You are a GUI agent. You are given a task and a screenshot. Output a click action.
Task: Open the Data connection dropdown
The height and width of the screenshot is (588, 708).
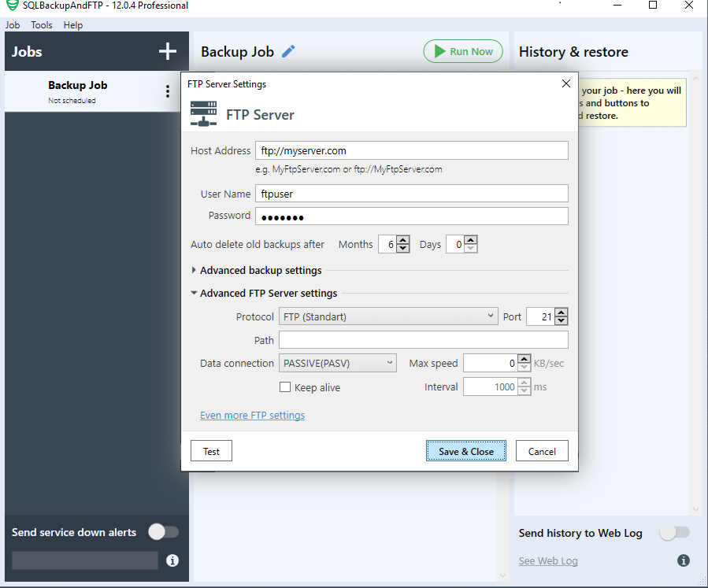[x=337, y=363]
